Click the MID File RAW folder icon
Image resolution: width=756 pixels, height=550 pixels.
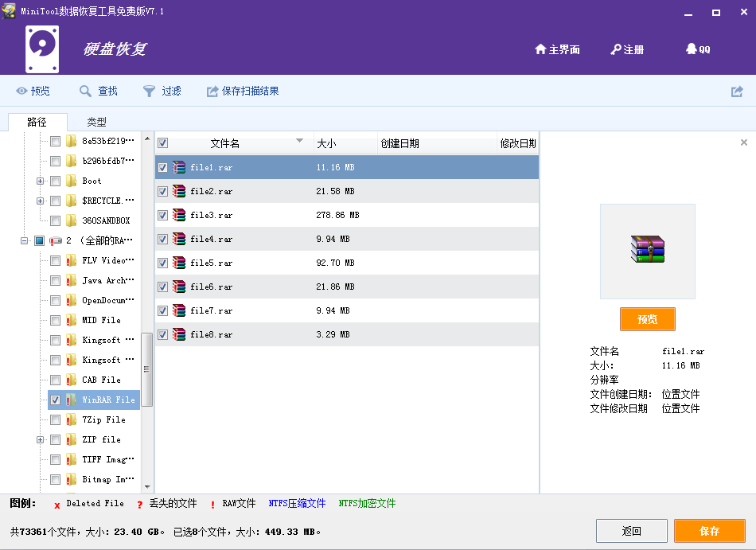pyautogui.click(x=71, y=320)
